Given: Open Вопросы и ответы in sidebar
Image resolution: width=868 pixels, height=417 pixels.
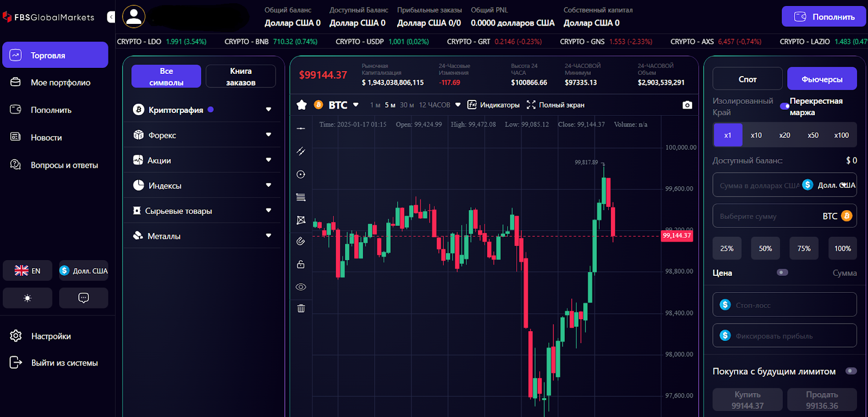Looking at the screenshot, I should tap(55, 165).
